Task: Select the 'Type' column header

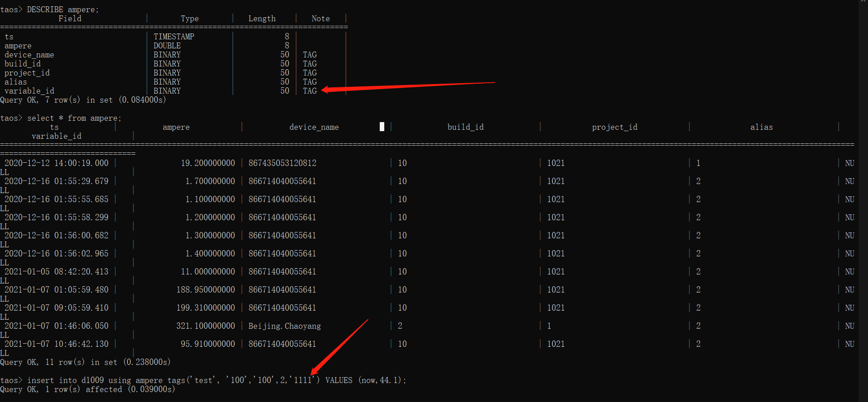Action: [x=190, y=19]
